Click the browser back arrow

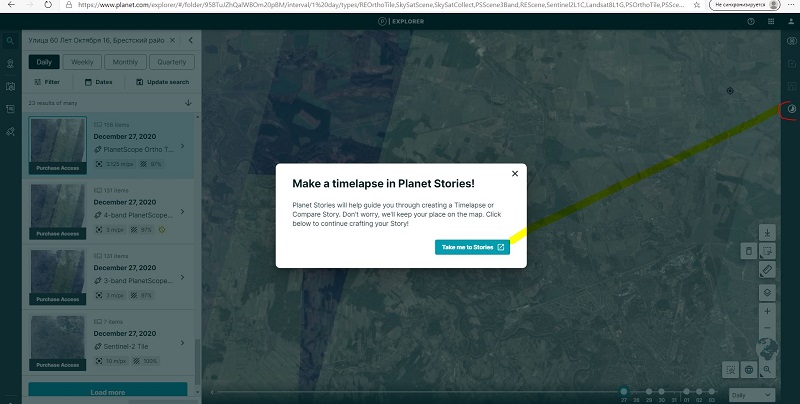11,5
